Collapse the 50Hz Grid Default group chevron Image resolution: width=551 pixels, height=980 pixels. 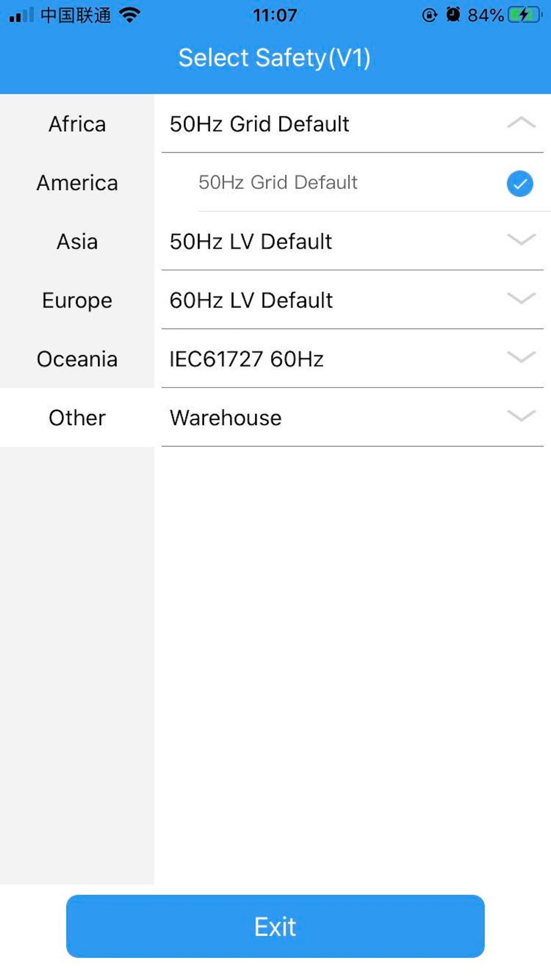521,123
